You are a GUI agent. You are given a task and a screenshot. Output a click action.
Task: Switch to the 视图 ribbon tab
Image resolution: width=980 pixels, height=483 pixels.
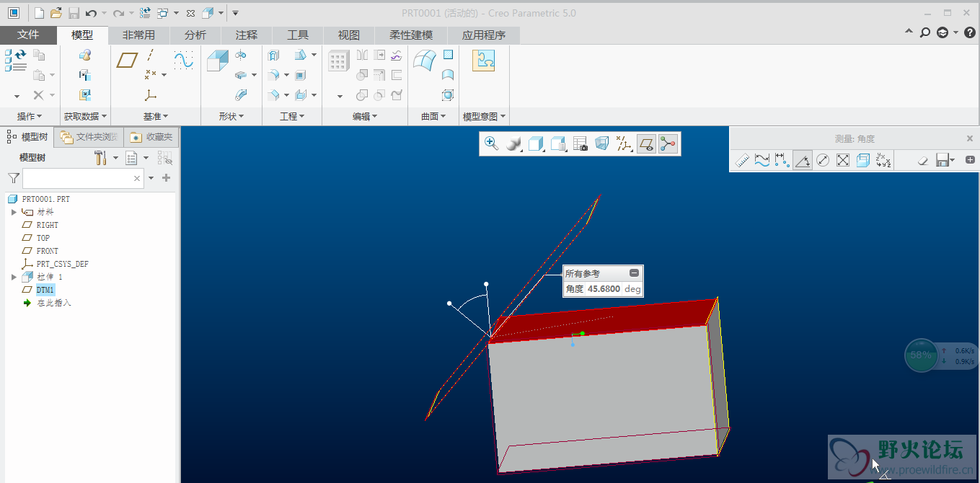tap(349, 35)
